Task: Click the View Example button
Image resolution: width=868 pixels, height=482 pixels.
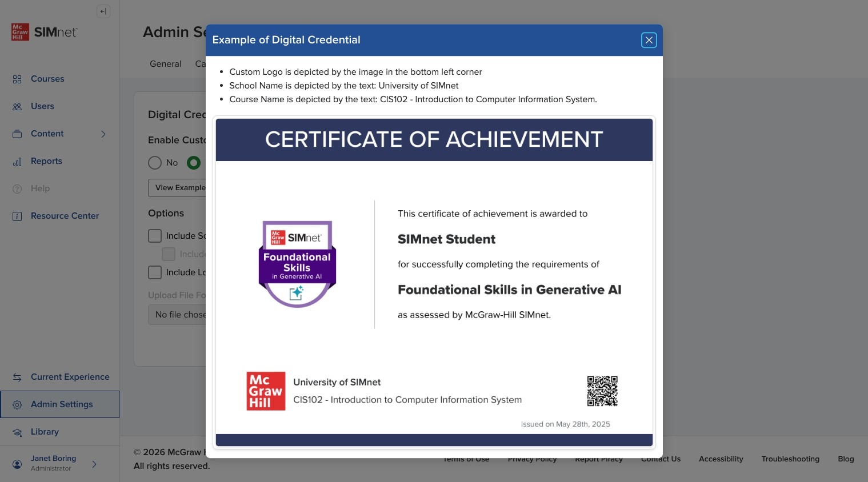Action: pos(177,188)
